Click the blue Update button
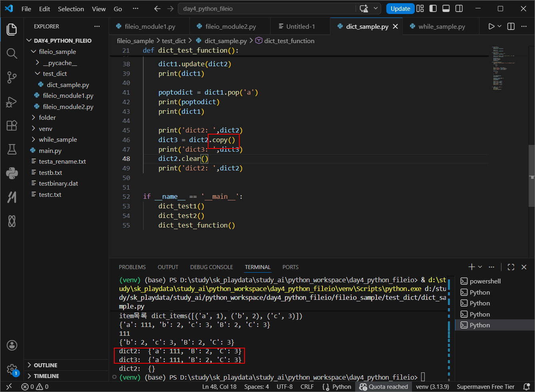This screenshot has height=392, width=535. 400,8
